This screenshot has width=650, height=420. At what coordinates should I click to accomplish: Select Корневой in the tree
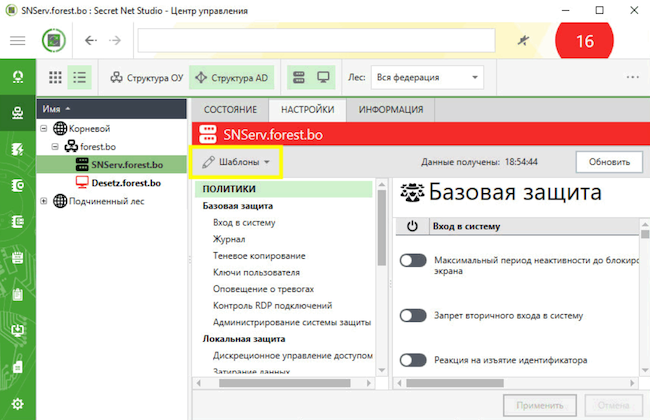(x=89, y=129)
